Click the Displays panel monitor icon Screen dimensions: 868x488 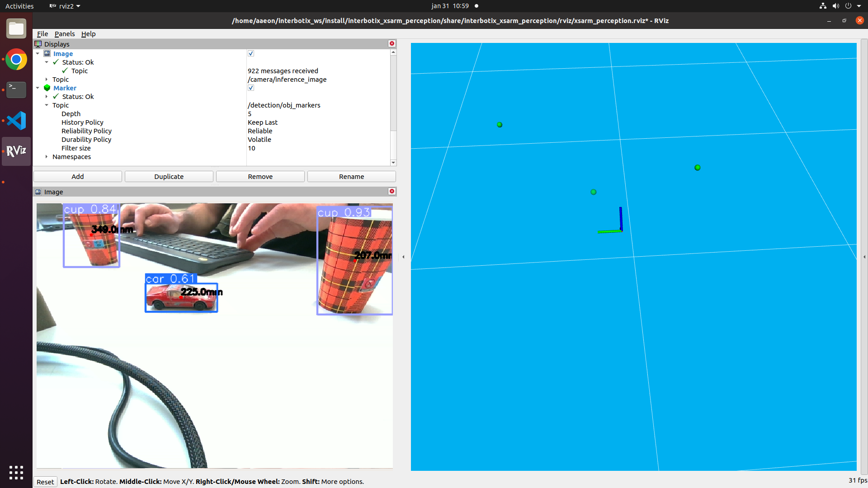(38, 44)
